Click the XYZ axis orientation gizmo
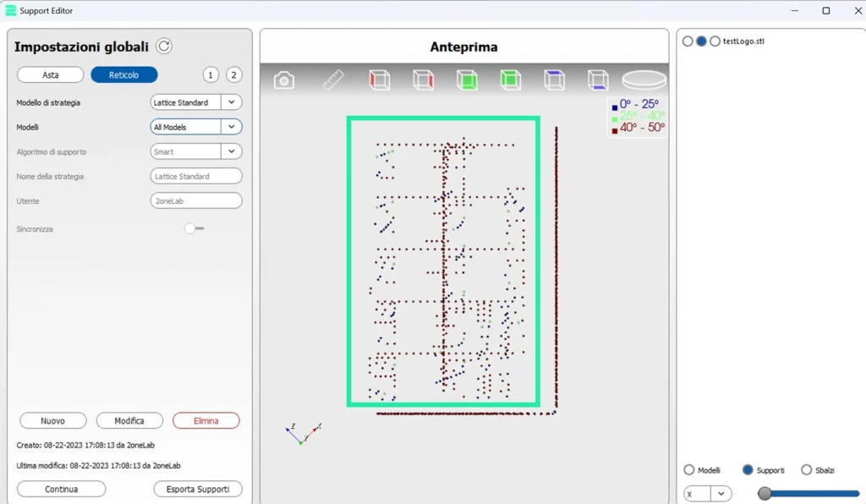Image resolution: width=866 pixels, height=504 pixels. pyautogui.click(x=304, y=434)
